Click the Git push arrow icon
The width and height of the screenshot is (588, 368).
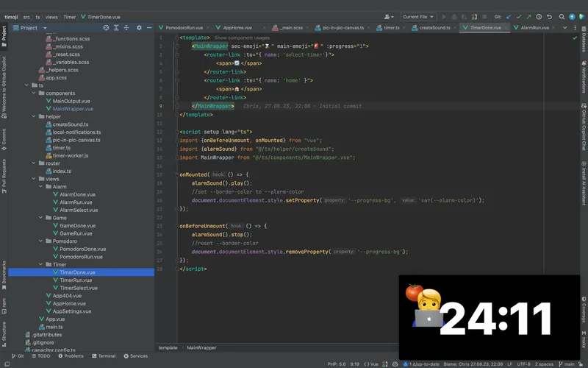(528, 17)
